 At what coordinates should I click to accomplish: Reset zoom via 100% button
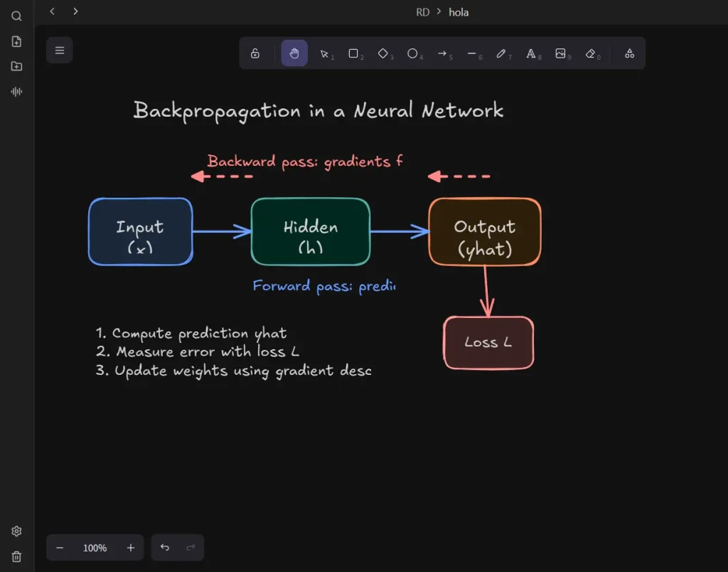95,548
